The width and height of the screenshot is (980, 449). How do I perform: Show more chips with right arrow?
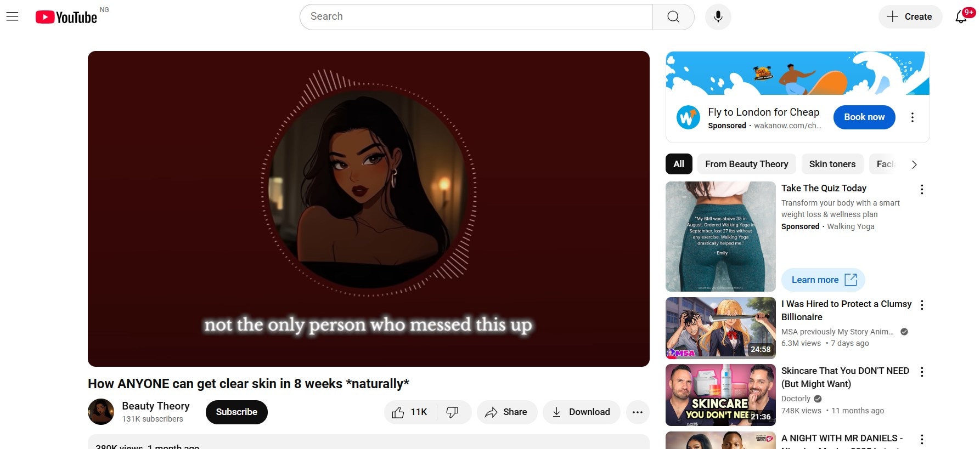[x=914, y=164]
